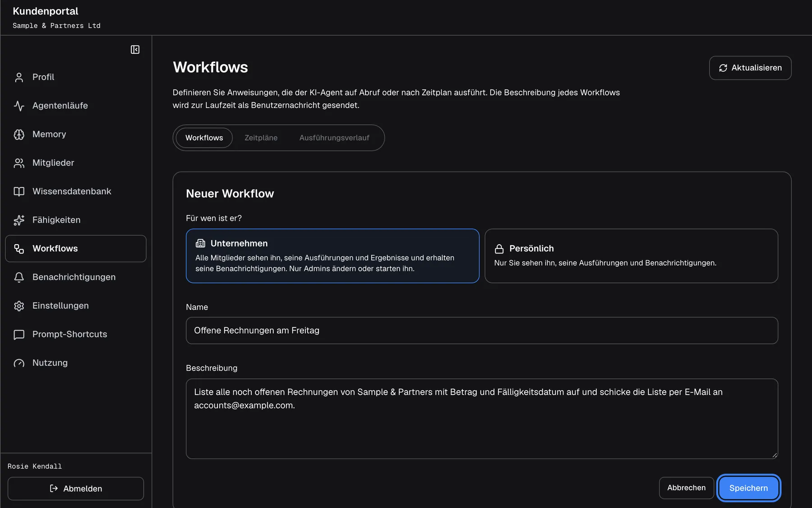The width and height of the screenshot is (812, 508).
Task: Click the Nutzung gauge icon
Action: (x=19, y=363)
